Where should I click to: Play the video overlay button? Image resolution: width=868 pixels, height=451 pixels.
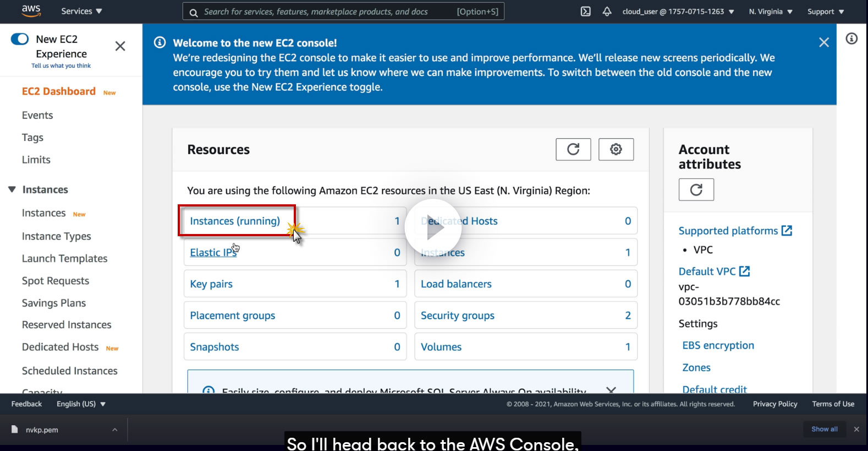click(x=433, y=227)
